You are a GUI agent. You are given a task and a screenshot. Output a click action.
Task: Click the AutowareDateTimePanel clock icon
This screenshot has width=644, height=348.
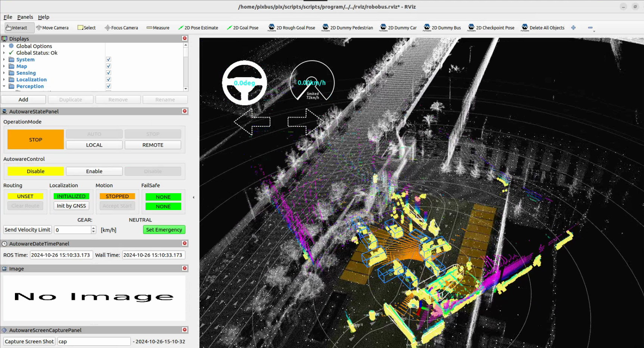point(4,244)
